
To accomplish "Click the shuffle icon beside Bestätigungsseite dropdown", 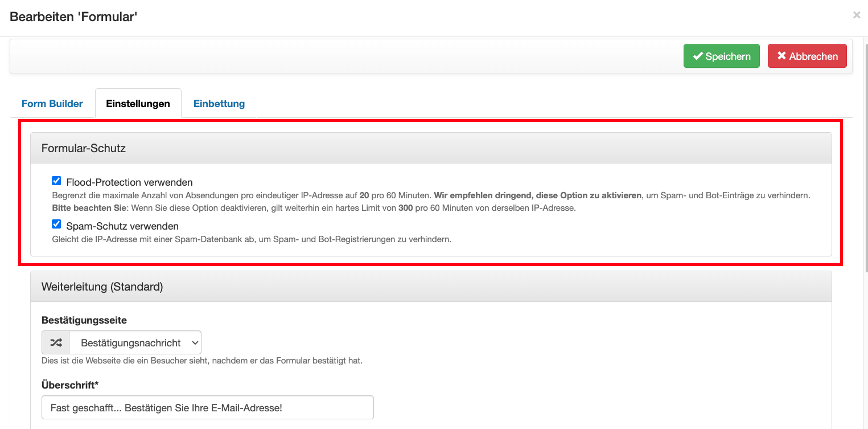I will 56,342.
